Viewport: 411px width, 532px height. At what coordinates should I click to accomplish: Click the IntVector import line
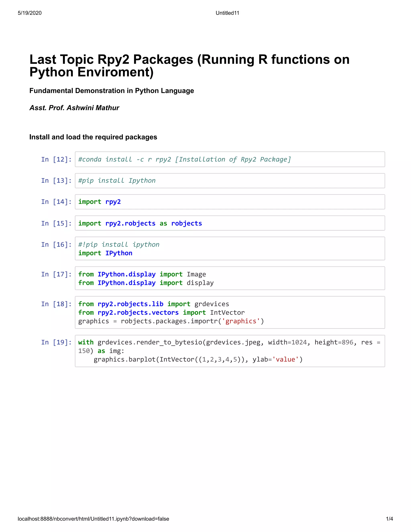point(161,313)
